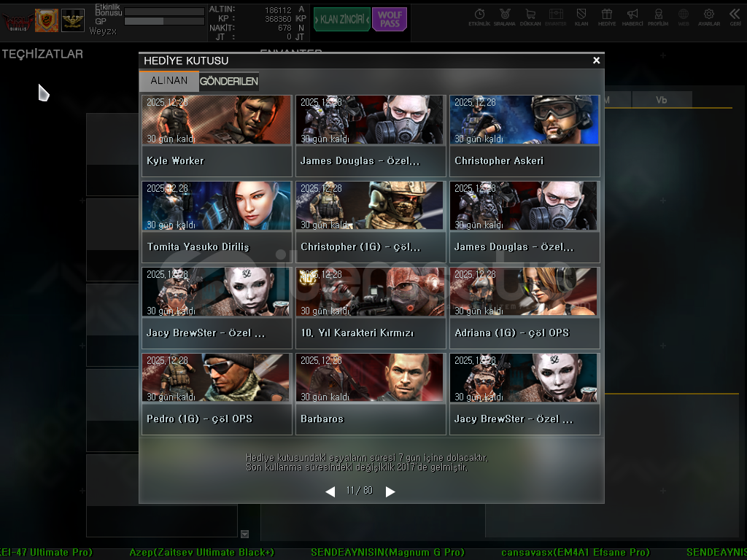Click the Wolfteam Diriliş logo
The height and width of the screenshot is (560, 747).
(x=18, y=21)
